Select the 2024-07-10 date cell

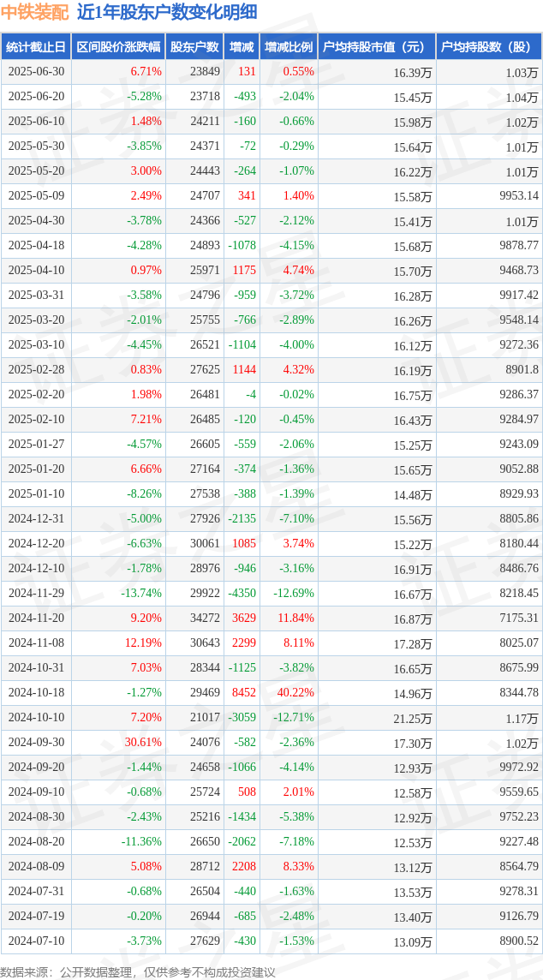click(x=36, y=941)
